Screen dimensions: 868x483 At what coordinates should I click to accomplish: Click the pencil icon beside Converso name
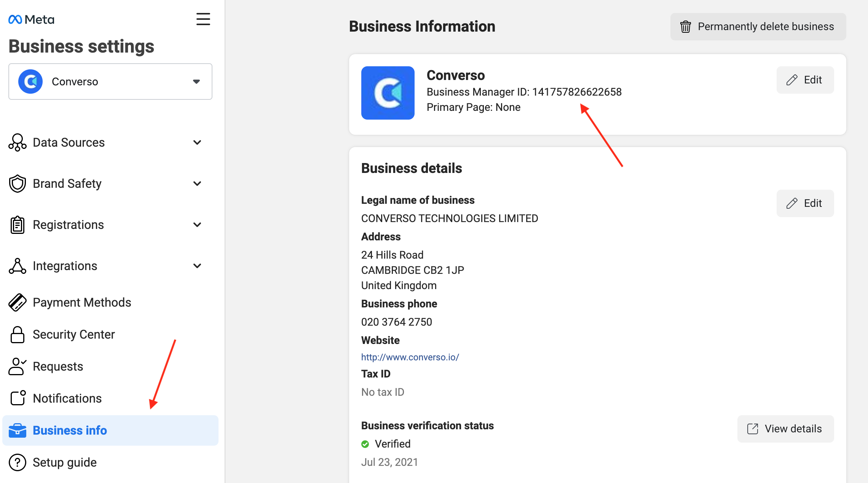[792, 80]
